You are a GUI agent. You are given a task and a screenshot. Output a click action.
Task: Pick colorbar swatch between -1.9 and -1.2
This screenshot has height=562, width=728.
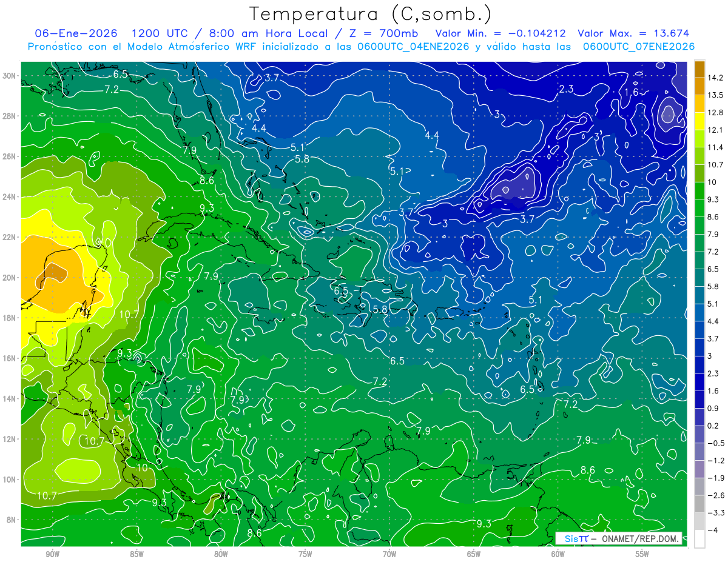[x=699, y=469]
